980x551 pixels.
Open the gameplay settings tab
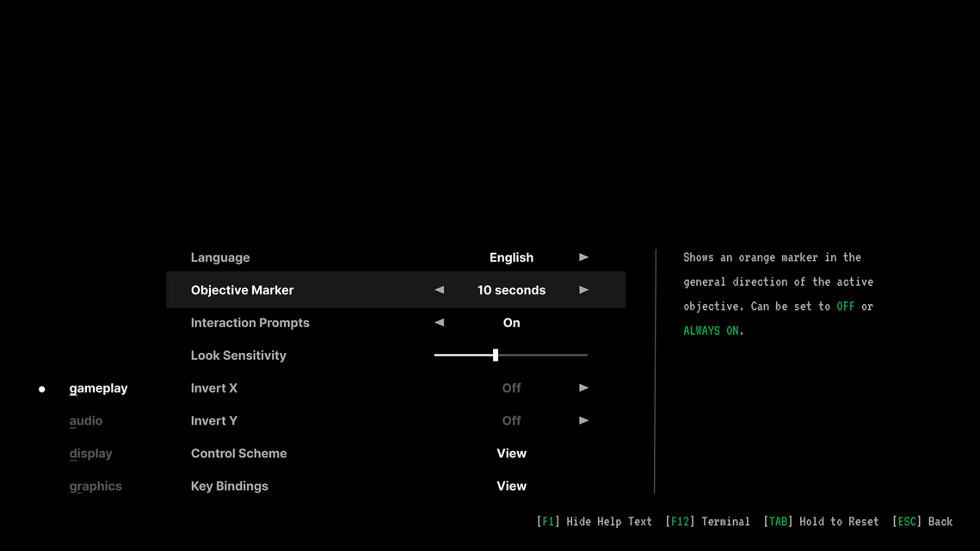tap(98, 388)
